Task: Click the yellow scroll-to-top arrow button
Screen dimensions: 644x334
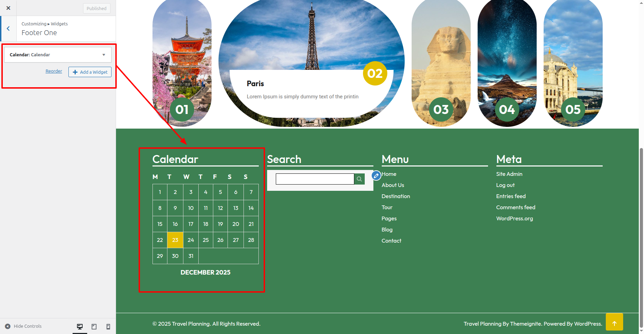Action: pos(614,323)
